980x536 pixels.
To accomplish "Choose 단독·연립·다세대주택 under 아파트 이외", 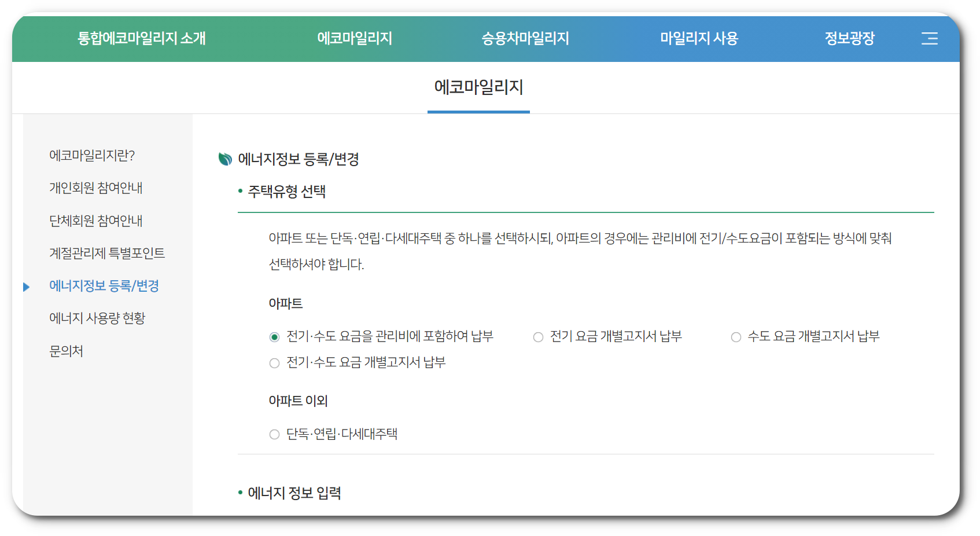I will point(274,434).
